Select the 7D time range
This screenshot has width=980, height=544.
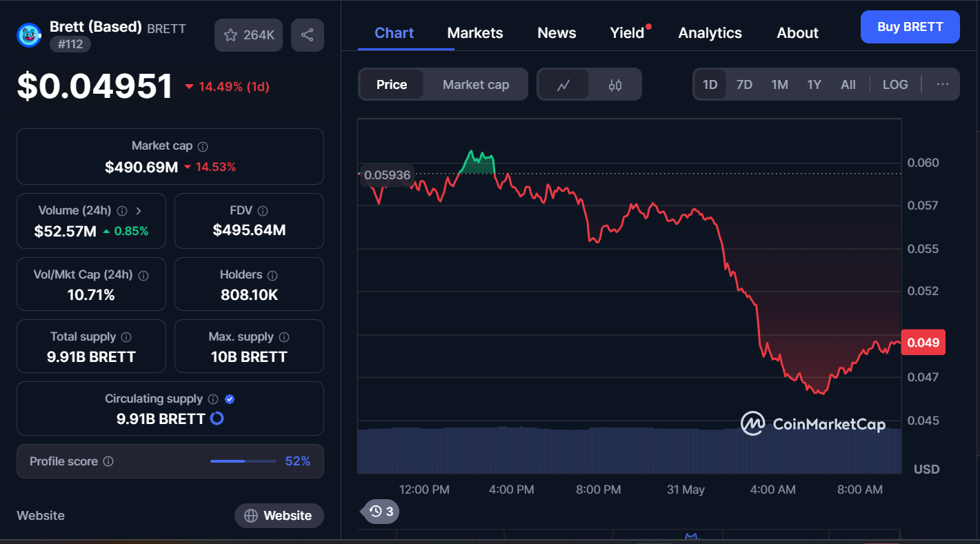coord(744,85)
